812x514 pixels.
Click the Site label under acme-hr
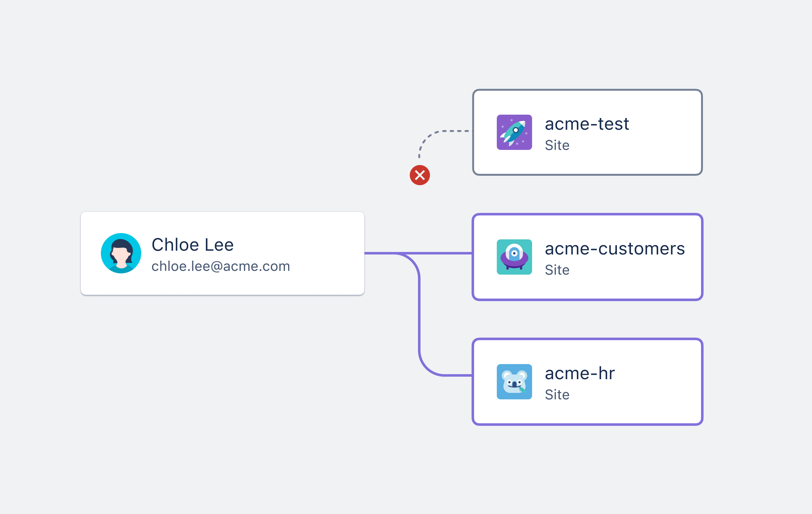557,394
